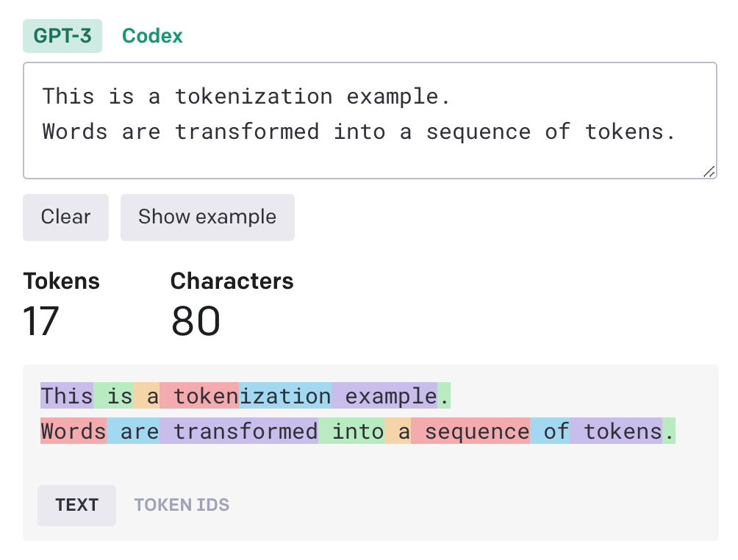Screen dimensions: 738x560
Task: Select the highlighted token 'This'
Action: (66, 395)
